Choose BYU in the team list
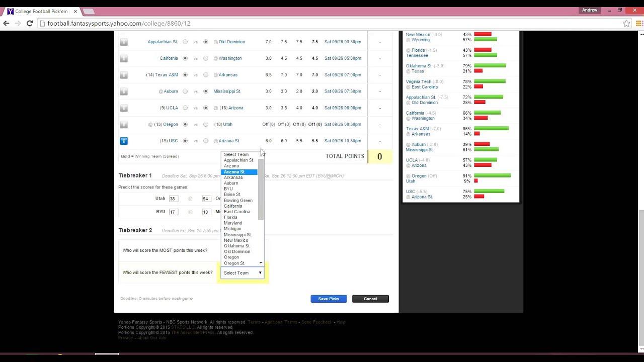 (x=239, y=189)
